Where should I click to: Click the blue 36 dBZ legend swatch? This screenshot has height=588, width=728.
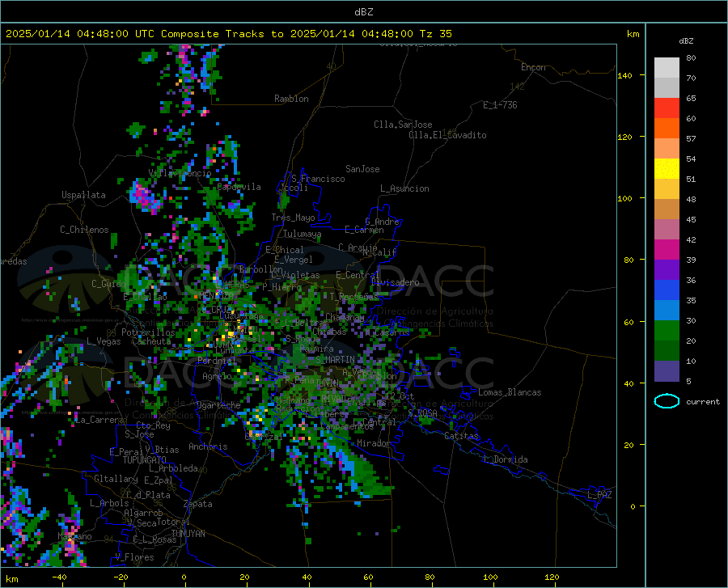tap(667, 290)
